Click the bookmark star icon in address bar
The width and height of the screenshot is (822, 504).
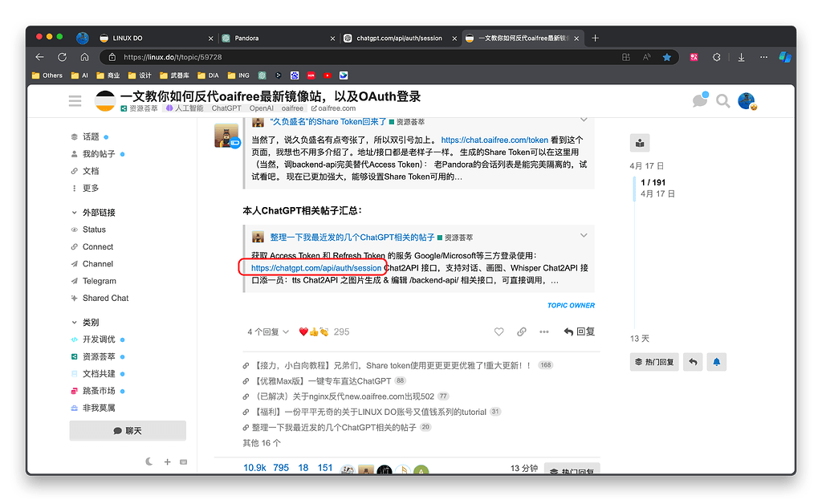[667, 57]
